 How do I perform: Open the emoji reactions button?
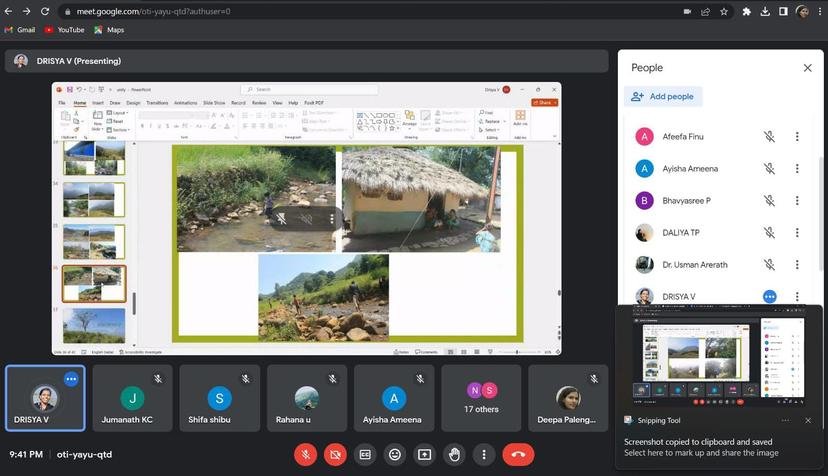(x=395, y=454)
